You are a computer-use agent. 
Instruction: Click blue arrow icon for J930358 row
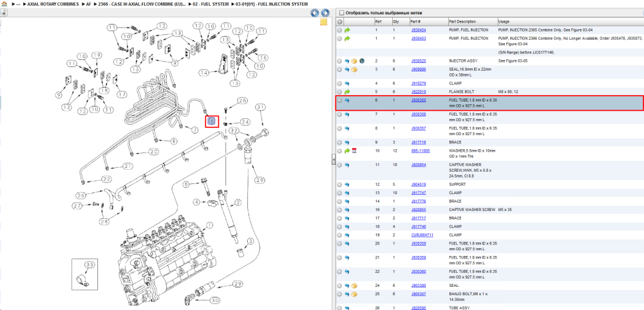[x=347, y=244]
